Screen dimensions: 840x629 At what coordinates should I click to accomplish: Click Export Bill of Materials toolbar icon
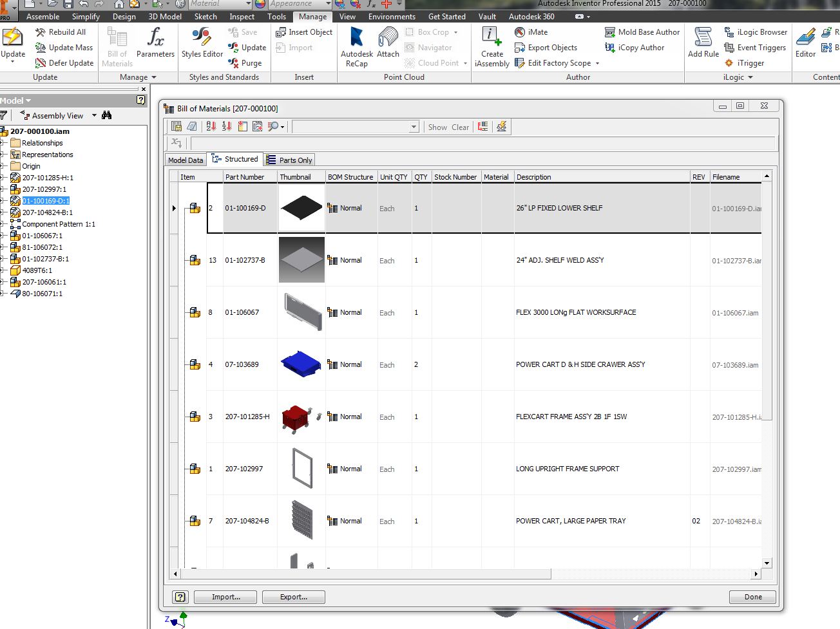176,127
